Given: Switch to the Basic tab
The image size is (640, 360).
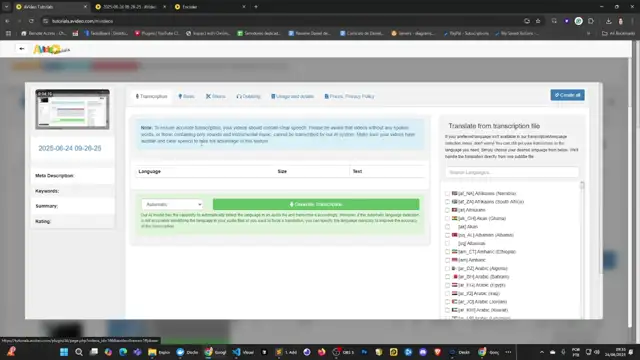Looking at the screenshot, I should point(186,96).
